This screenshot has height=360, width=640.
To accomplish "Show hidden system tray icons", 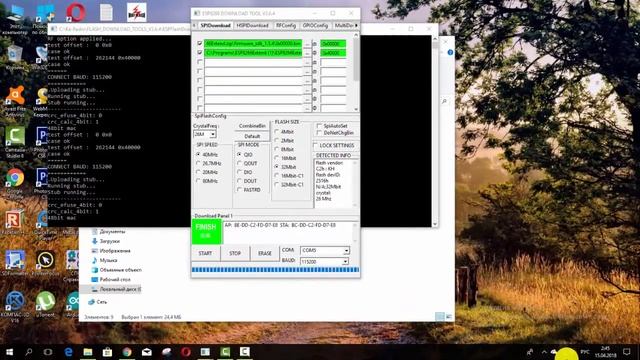I will pos(544,352).
